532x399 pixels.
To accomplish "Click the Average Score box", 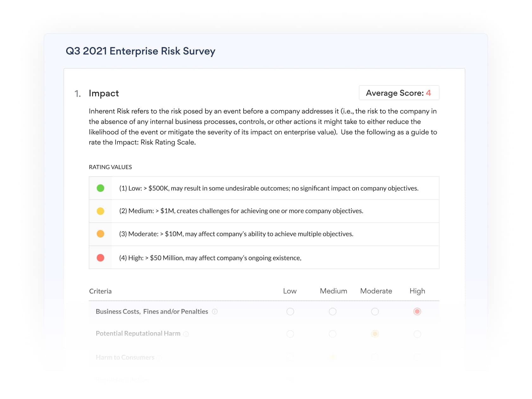I will click(x=399, y=93).
